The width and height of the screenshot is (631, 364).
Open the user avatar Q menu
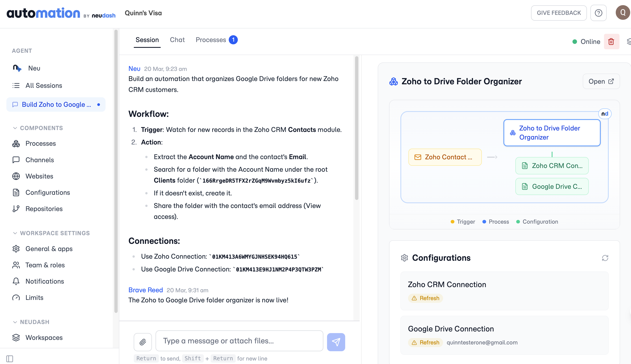pyautogui.click(x=623, y=13)
